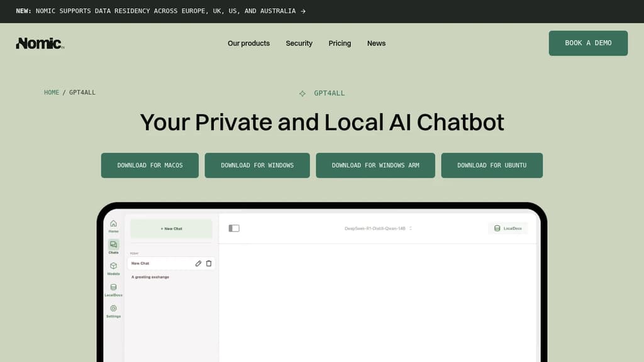The height and width of the screenshot is (362, 644).
Task: Go to the Security page
Action: coord(299,43)
